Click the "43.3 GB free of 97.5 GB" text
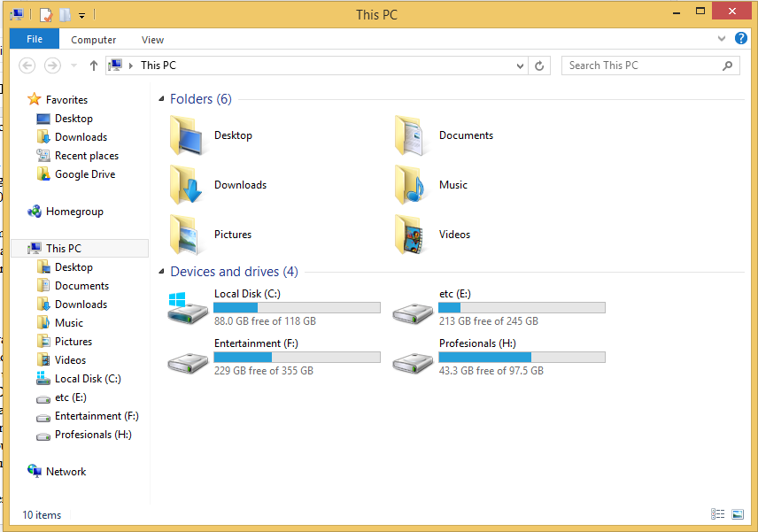Screen dimensions: 758x532 pos(491,371)
